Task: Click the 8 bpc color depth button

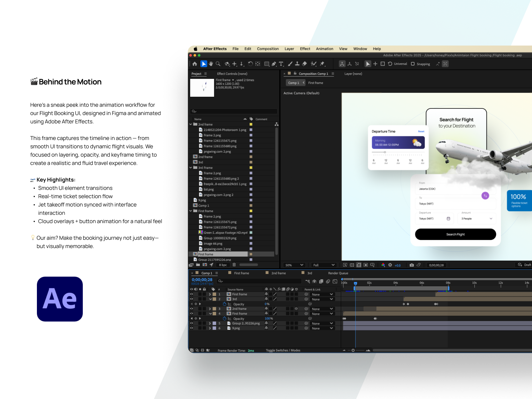Action: tap(223, 265)
